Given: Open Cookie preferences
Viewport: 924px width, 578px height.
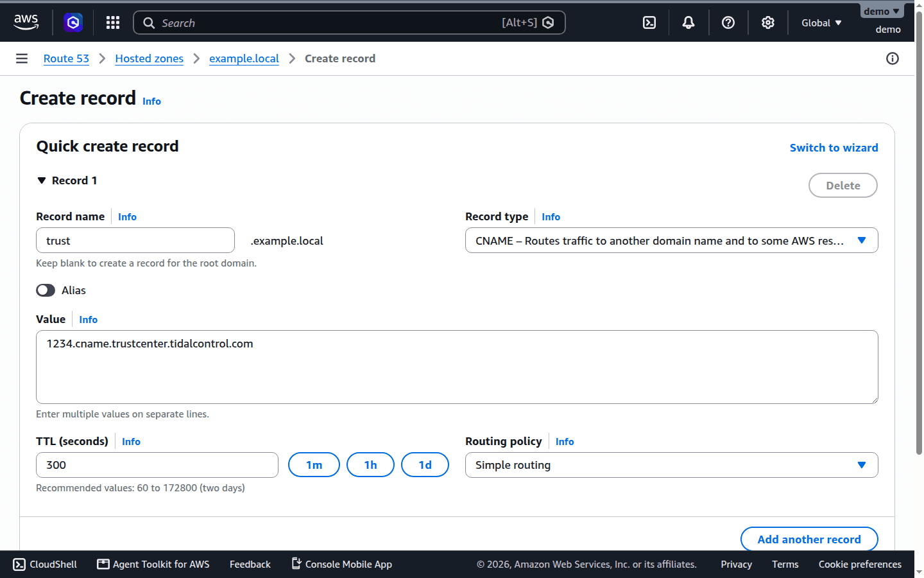Looking at the screenshot, I should click(860, 565).
